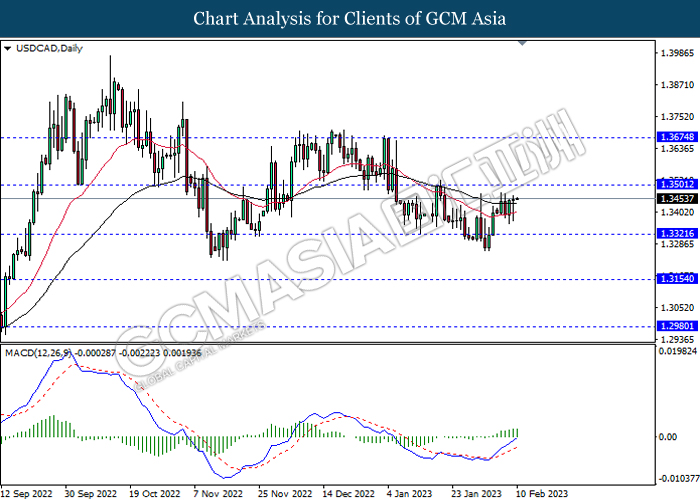Image resolution: width=700 pixels, height=500 pixels.
Task: Select the 1.29801 level price label
Action: [x=677, y=326]
